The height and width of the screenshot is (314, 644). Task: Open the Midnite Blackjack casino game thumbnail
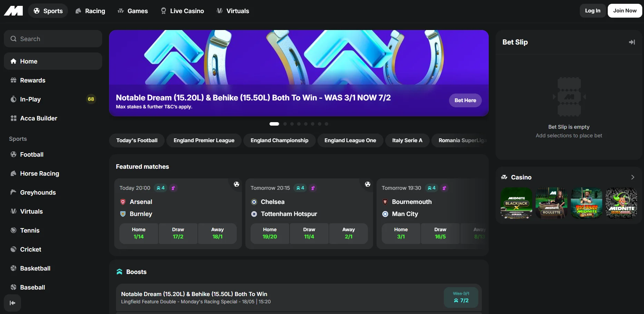point(517,203)
